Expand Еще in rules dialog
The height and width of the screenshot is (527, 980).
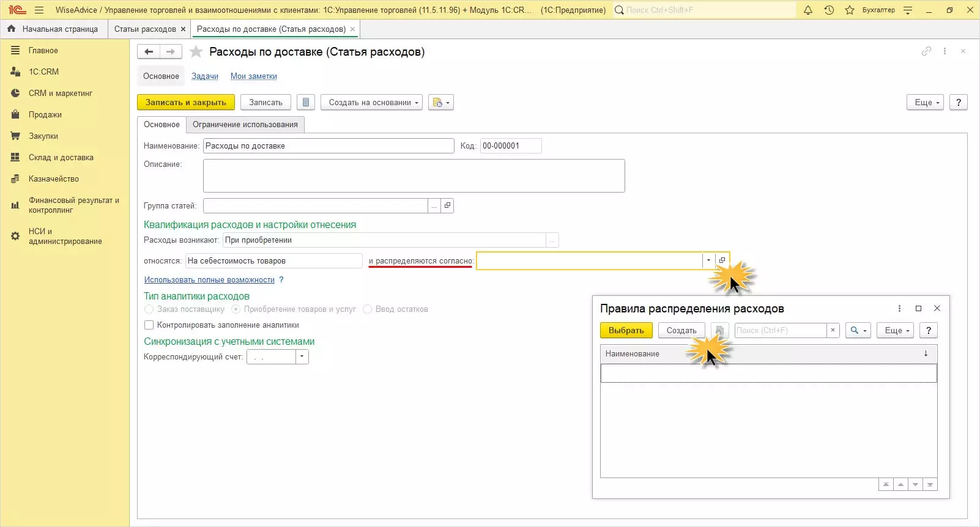[x=895, y=331]
